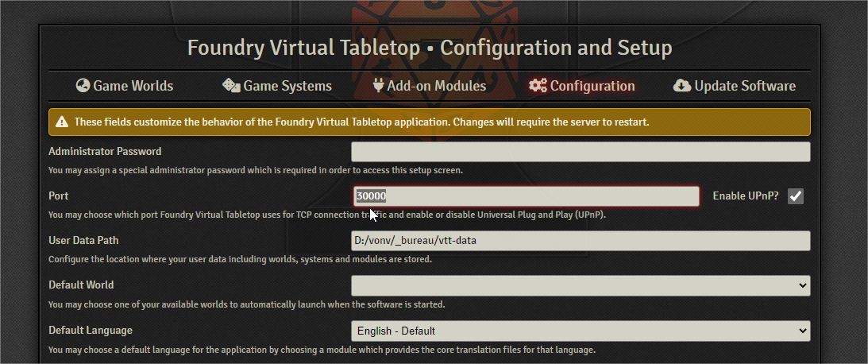
Task: Open the Add-on Modules tab
Action: pos(429,86)
